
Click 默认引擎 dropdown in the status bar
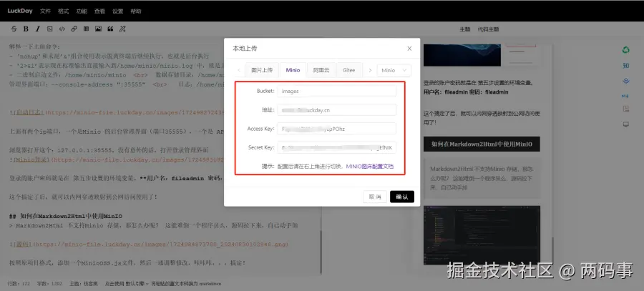click(x=138, y=284)
